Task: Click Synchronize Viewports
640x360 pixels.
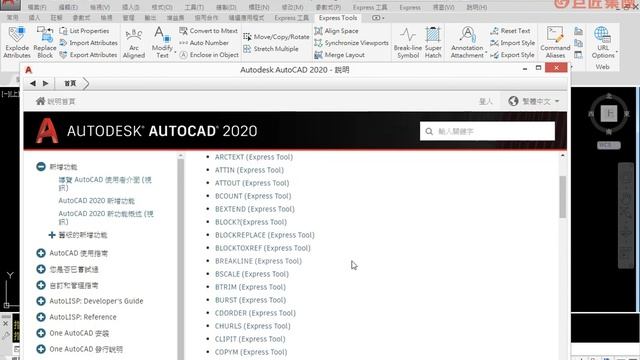Action: coord(351,42)
